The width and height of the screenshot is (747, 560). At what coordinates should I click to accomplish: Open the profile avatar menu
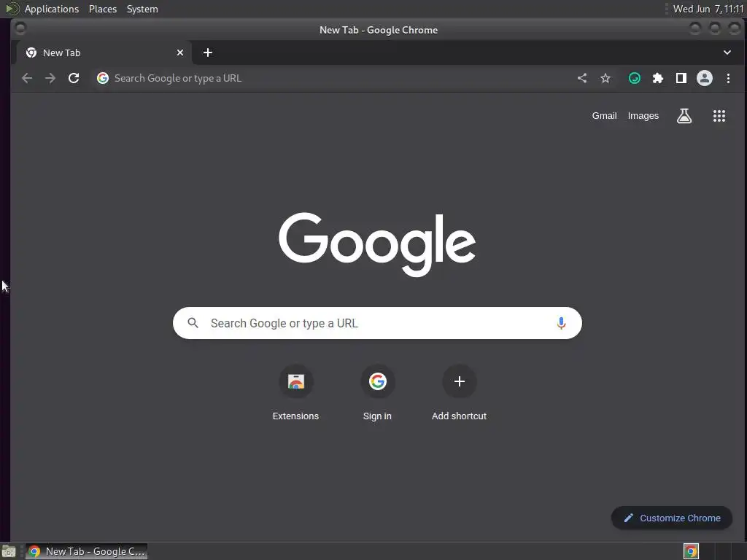pyautogui.click(x=705, y=78)
